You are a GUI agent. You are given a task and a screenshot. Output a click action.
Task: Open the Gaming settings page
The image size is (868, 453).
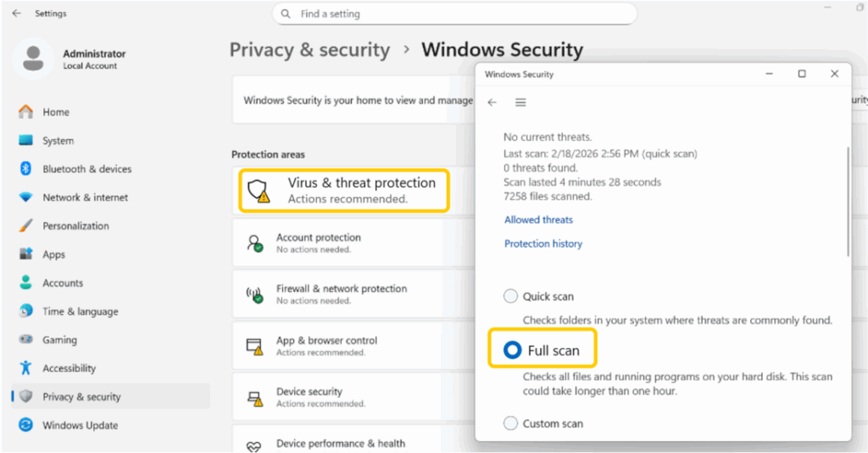click(111, 339)
